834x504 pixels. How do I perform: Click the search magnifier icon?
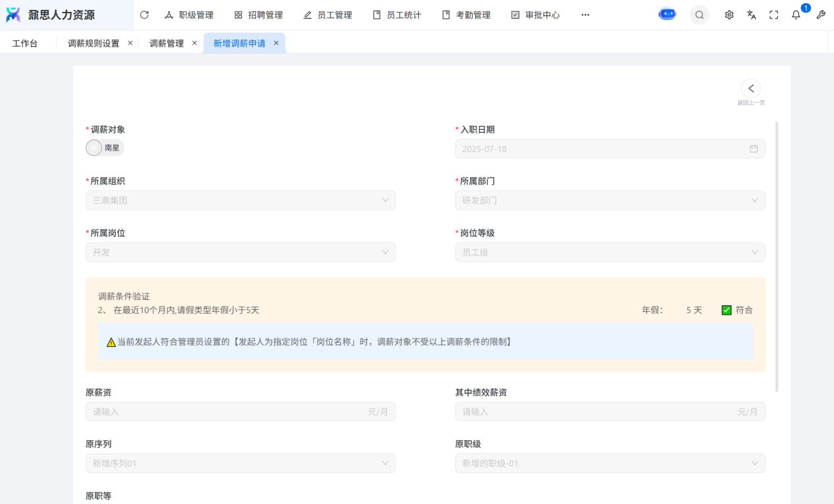(699, 14)
